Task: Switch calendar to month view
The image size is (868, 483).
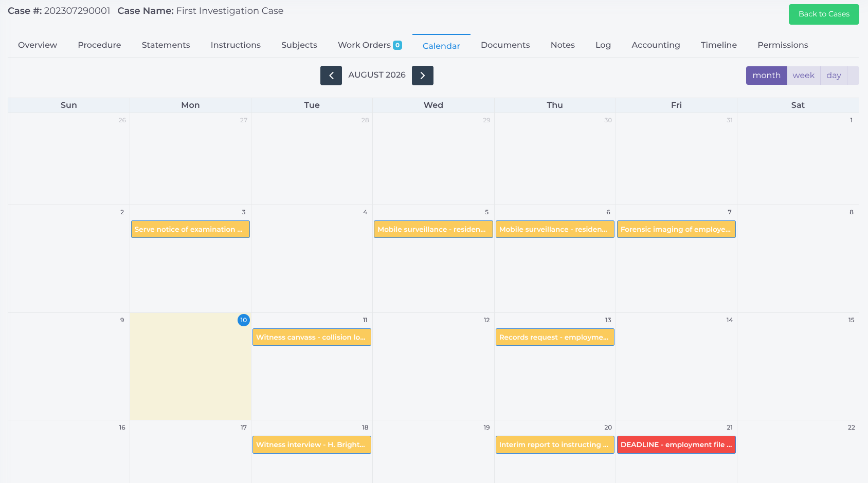Action: click(766, 76)
